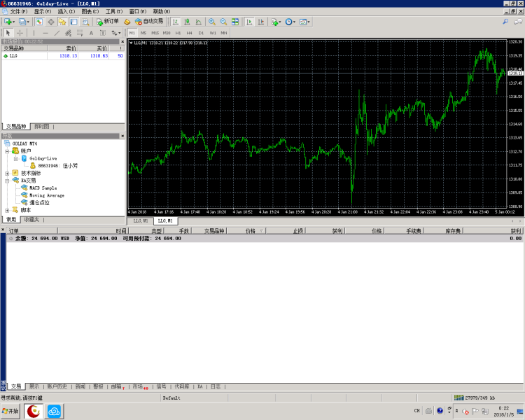Tile chart windows with grid icon
The height and width of the screenshot is (420, 525).
(235, 22)
